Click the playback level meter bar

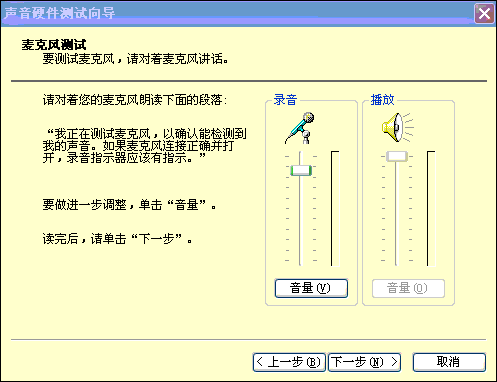pos(431,209)
